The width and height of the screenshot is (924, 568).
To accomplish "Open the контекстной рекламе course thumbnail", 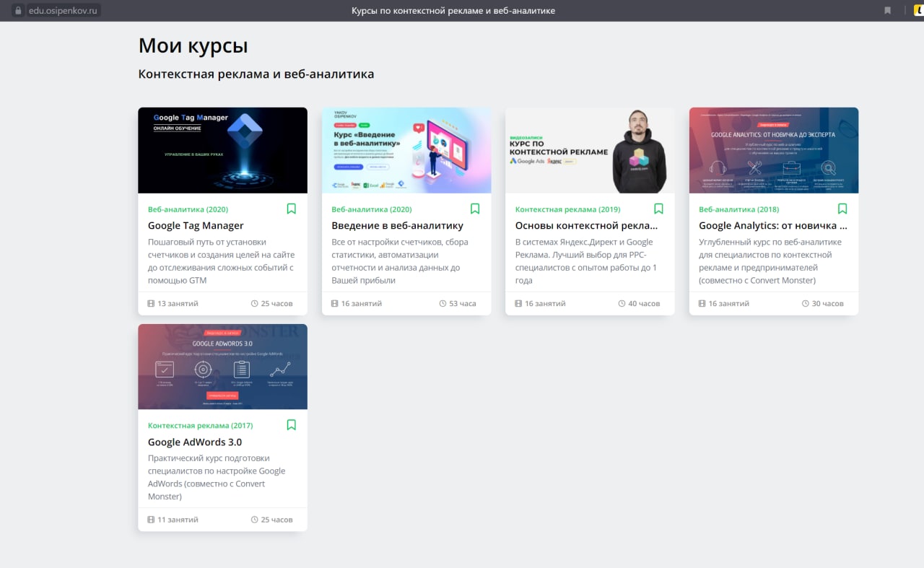I will tap(590, 150).
